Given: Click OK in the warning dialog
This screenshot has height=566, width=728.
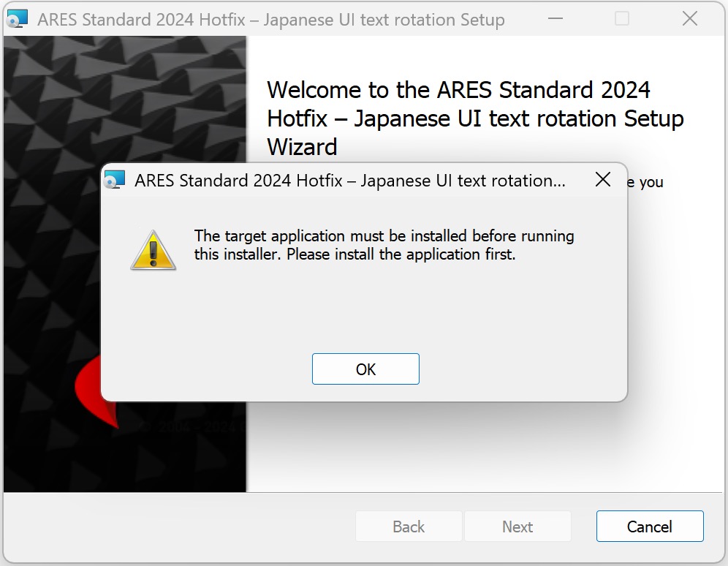Looking at the screenshot, I should click(x=365, y=369).
